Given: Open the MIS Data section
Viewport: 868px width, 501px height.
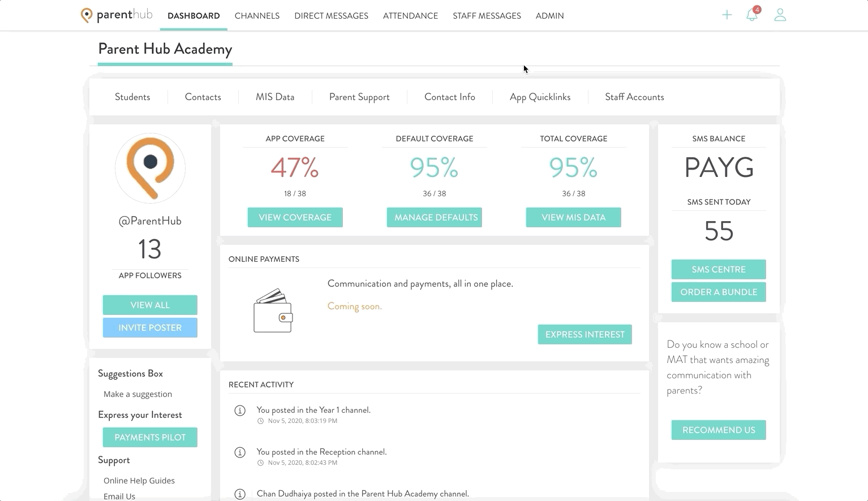Looking at the screenshot, I should tap(275, 97).
